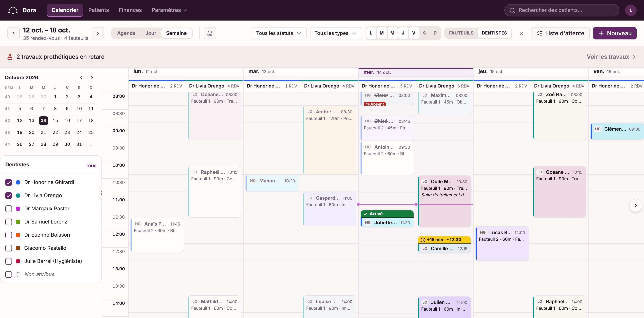Check Julie Barral (Hygiéniste)
Screen dimensions: 644x318
pyautogui.click(x=9, y=261)
